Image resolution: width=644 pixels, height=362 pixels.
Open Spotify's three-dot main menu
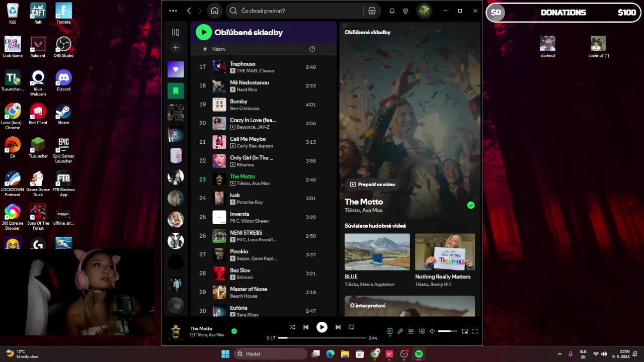(173, 11)
